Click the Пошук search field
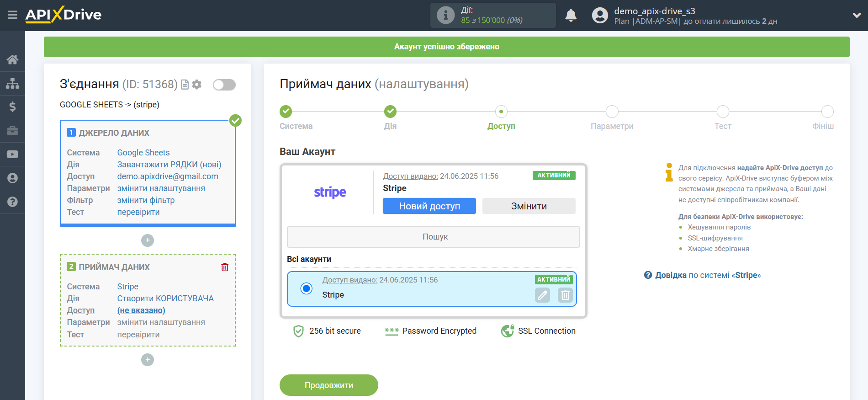 click(x=434, y=237)
